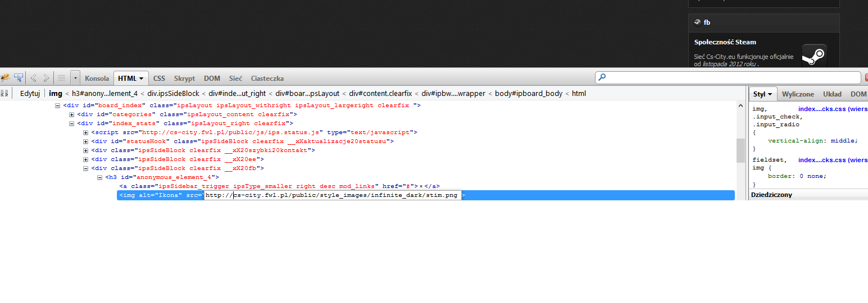The height and width of the screenshot is (303, 868).
Task: Open the Sieć tab
Action: [x=235, y=79]
